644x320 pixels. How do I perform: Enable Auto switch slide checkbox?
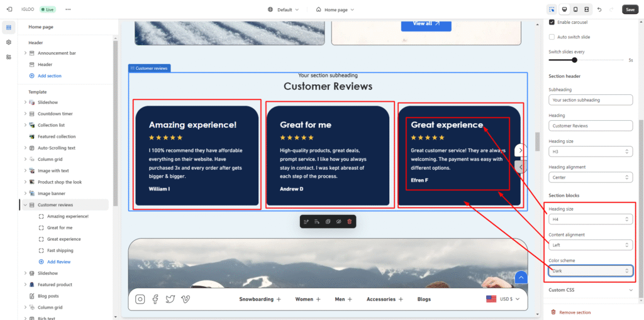click(552, 37)
